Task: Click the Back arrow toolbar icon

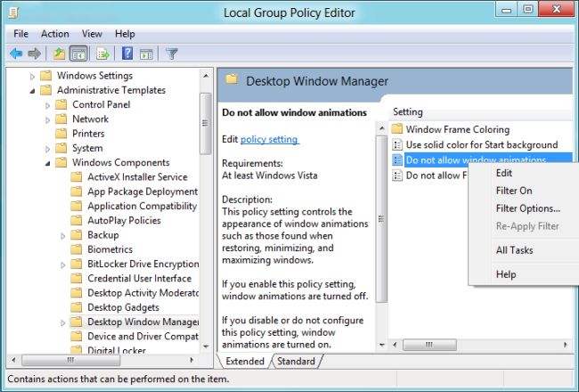Action: 16,54
